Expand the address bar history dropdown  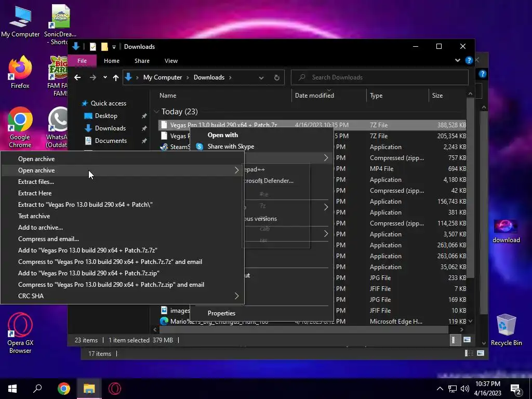coord(261,78)
